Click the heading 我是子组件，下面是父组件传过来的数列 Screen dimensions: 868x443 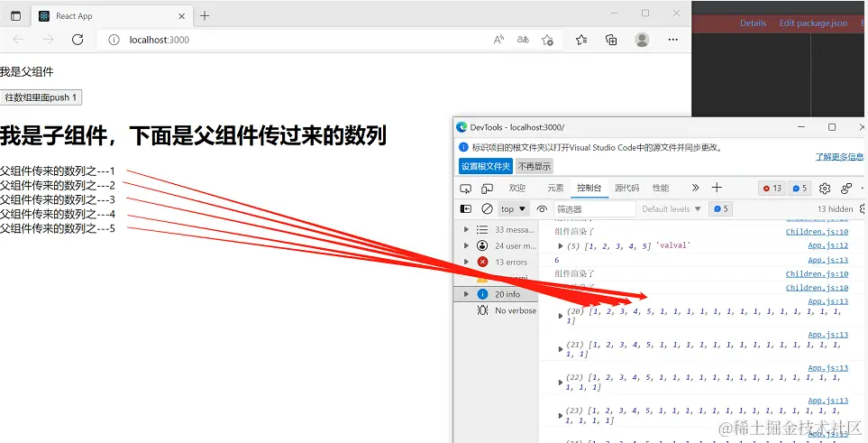(x=193, y=136)
